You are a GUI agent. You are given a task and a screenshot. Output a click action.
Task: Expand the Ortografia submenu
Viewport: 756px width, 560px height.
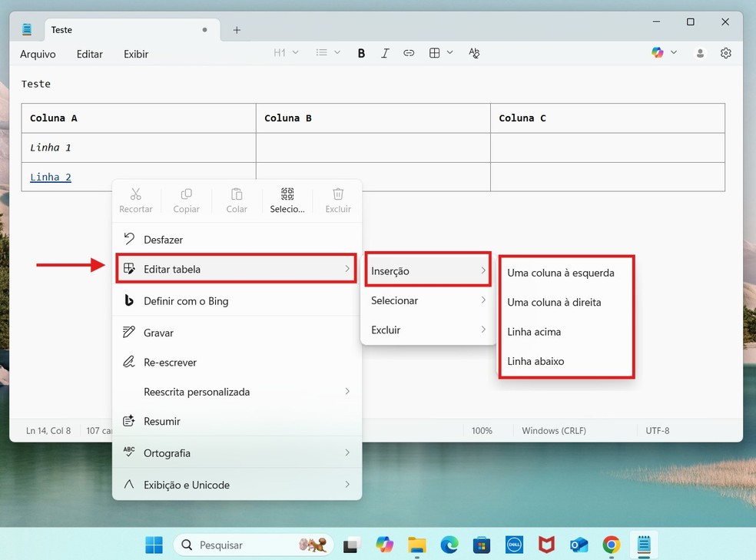237,452
